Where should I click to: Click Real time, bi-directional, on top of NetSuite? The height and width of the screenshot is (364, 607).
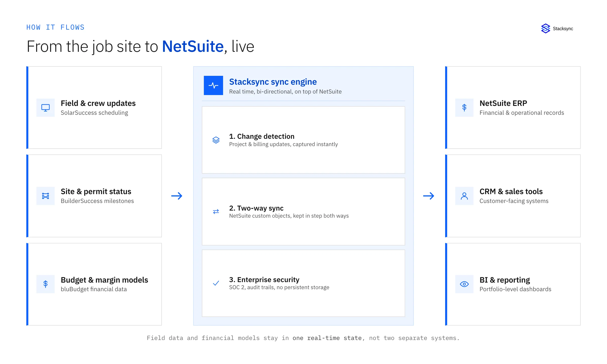point(285,92)
